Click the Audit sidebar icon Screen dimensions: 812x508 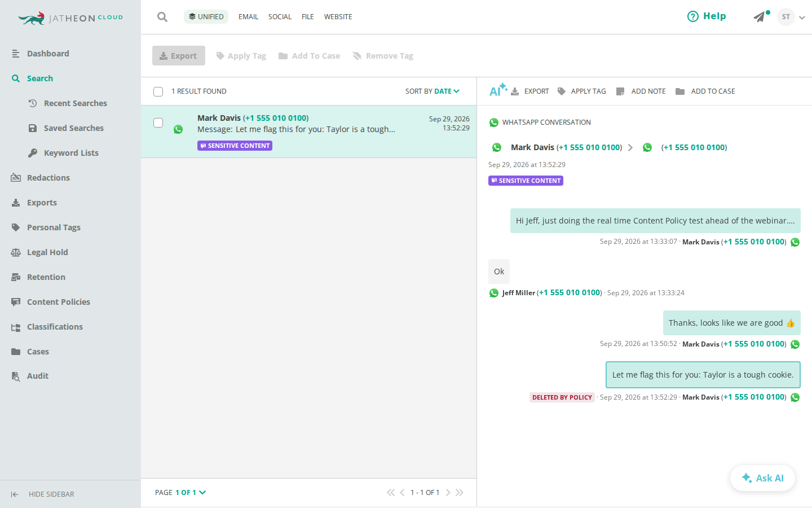16,376
